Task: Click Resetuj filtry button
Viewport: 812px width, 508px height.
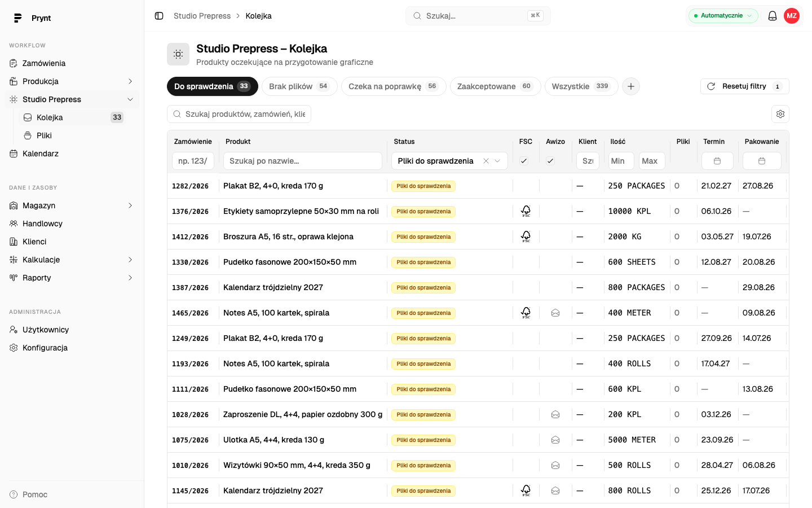Action: (x=744, y=86)
